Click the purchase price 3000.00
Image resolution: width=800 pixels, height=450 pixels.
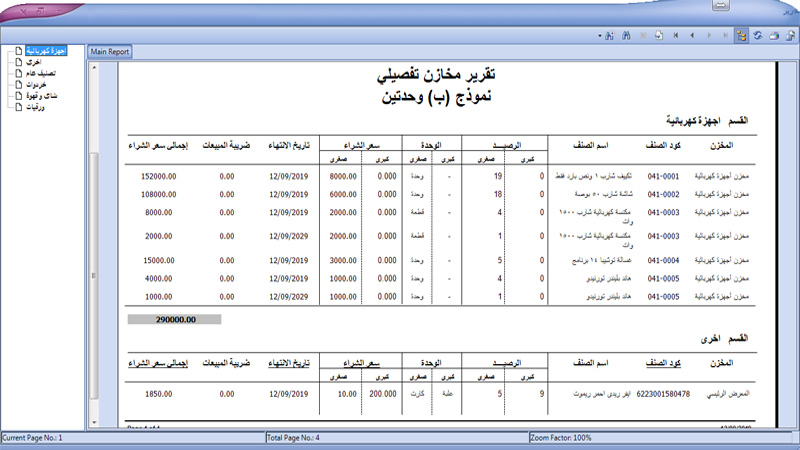[x=343, y=261]
